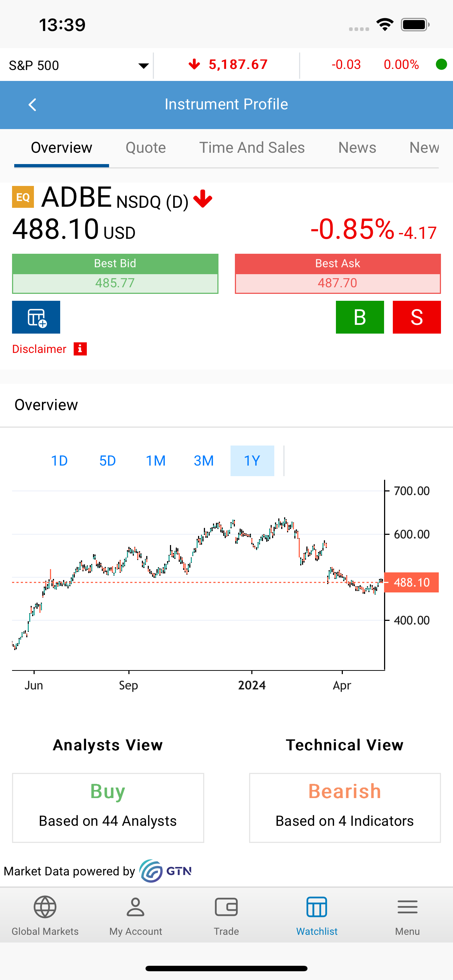Open the Time And Sales tab
Screen dimensions: 453x980
tap(252, 148)
